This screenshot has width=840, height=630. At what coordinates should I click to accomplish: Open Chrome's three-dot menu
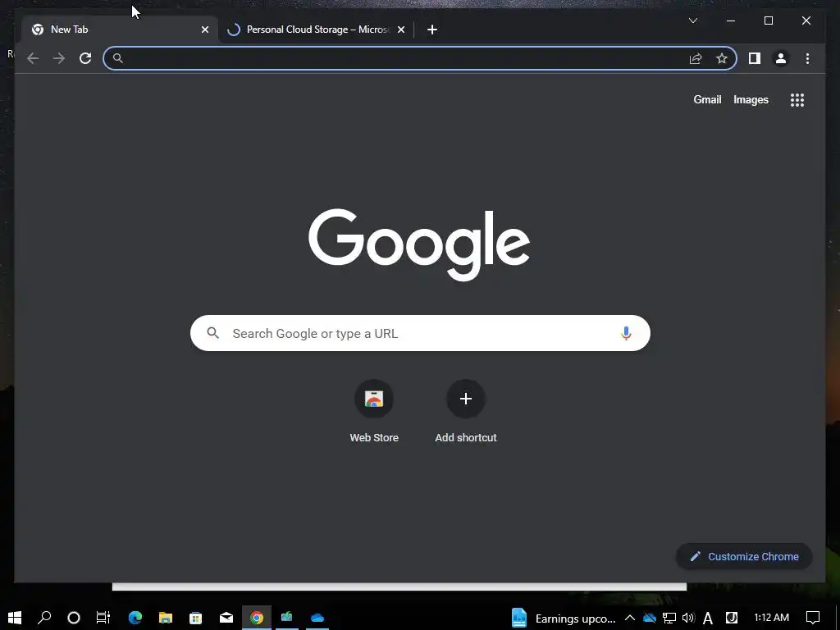tap(807, 58)
